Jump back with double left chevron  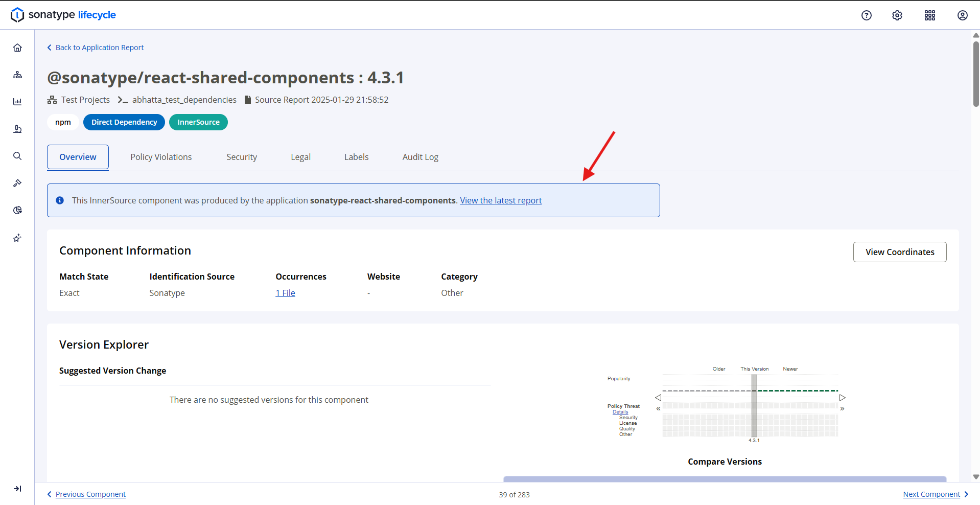[x=658, y=408]
